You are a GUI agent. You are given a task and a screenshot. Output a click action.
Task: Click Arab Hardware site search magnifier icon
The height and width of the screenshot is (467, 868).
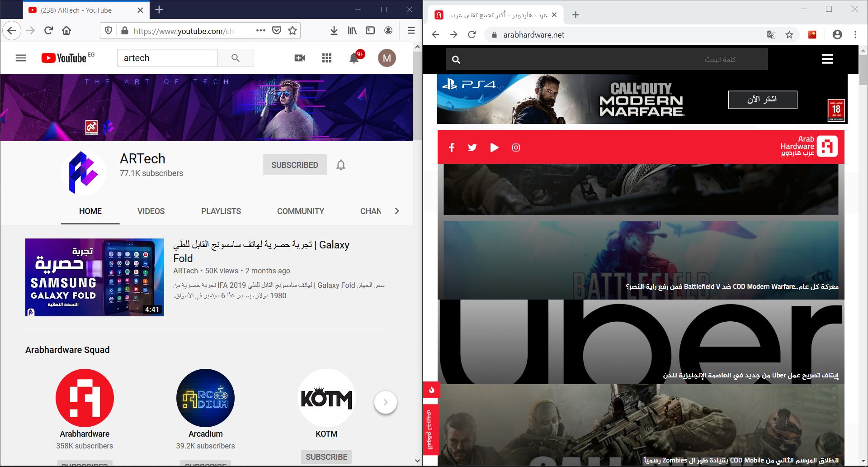(x=456, y=59)
